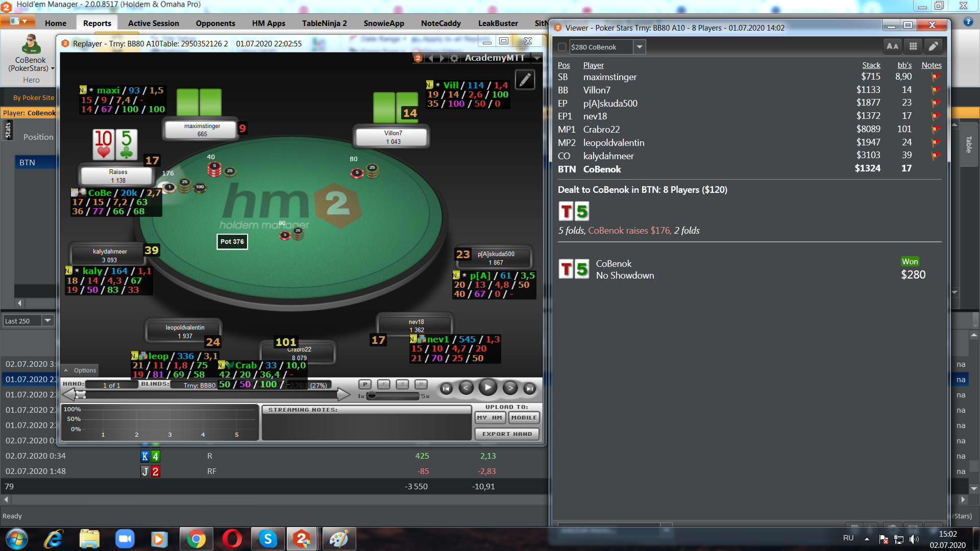Open Google Chrome from the taskbar

pyautogui.click(x=196, y=539)
